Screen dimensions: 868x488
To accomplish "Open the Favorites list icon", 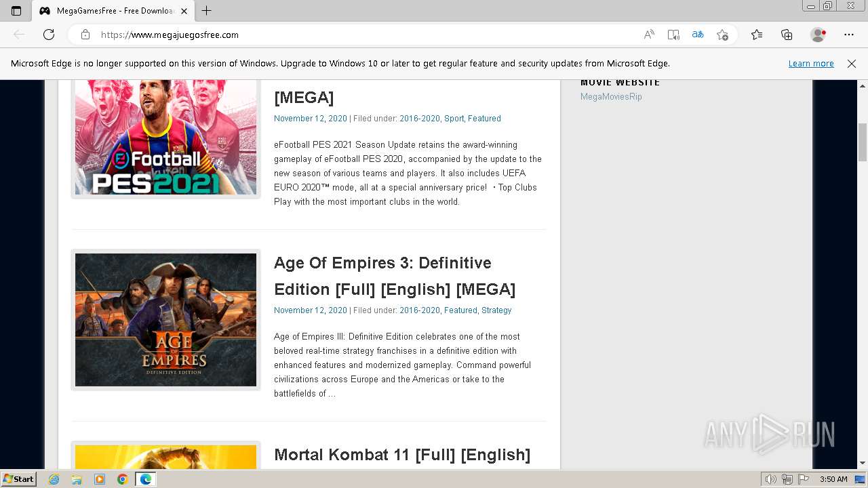I will point(757,35).
